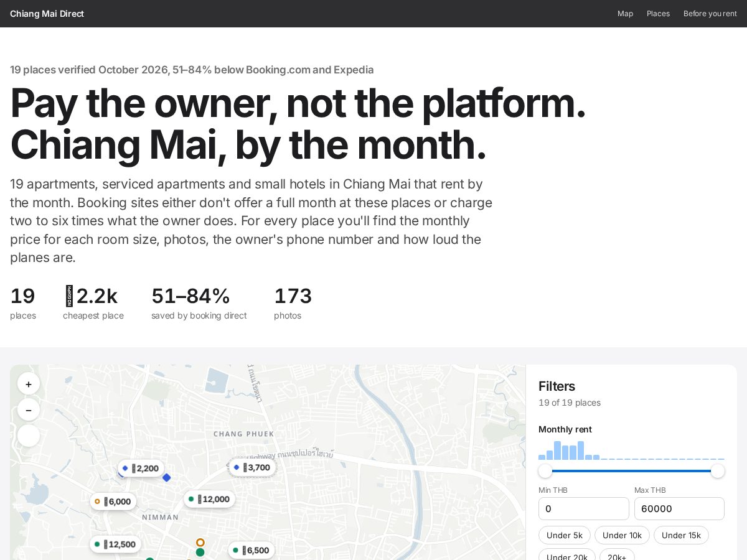Click the minimum rent slider handle
The image size is (747, 560).
[545, 471]
